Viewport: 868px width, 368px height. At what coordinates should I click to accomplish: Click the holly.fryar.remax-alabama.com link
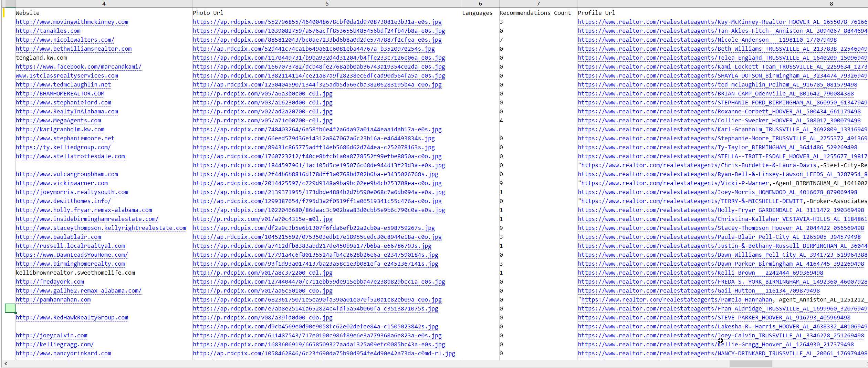[x=84, y=210]
